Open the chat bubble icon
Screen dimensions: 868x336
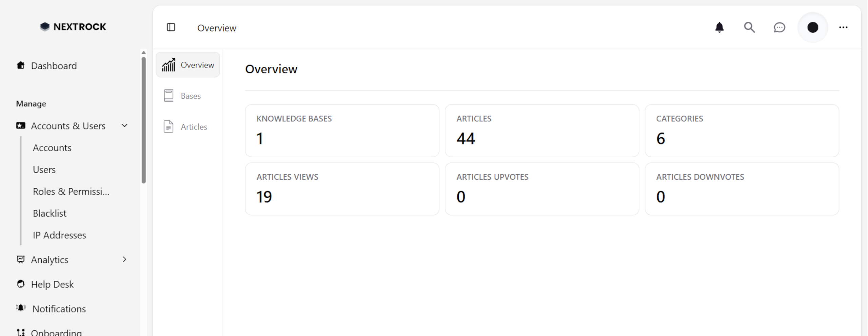pos(779,27)
